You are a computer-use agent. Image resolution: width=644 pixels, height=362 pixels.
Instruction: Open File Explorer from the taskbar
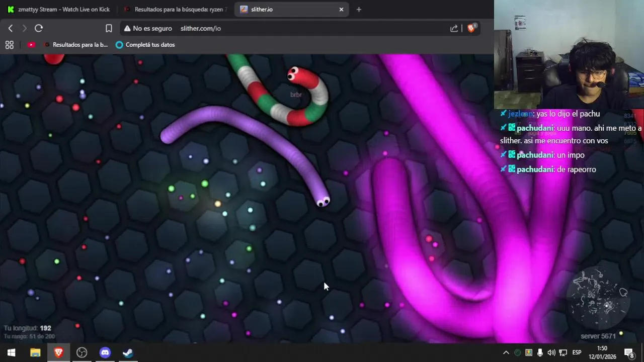click(35, 353)
